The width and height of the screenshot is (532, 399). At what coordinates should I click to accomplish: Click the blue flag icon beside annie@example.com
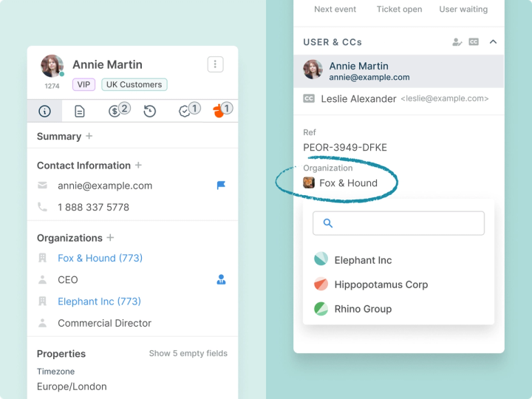221,185
